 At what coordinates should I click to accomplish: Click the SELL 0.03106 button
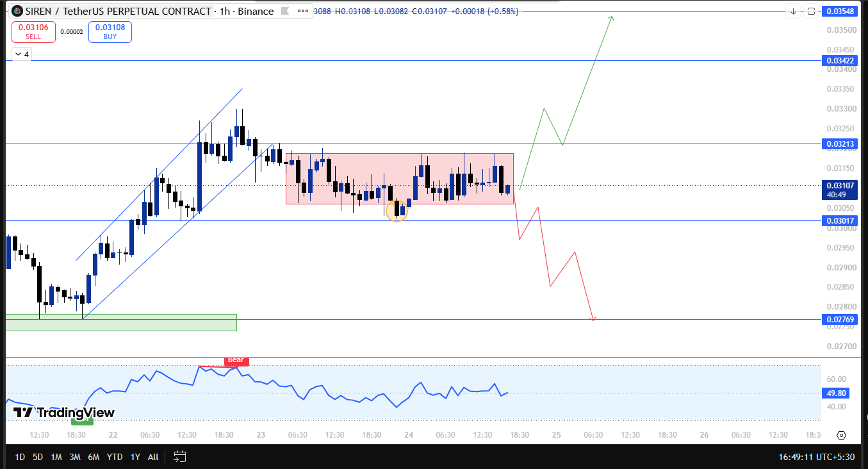click(33, 32)
